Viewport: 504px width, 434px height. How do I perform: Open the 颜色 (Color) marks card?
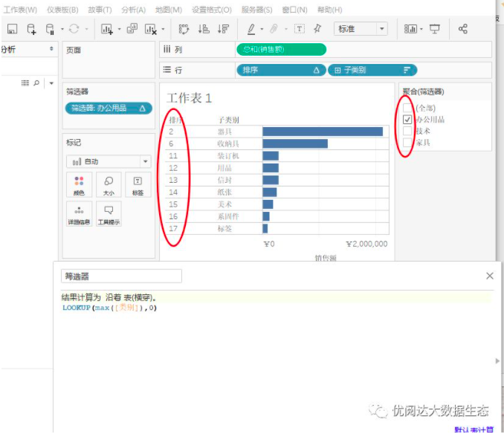(79, 184)
